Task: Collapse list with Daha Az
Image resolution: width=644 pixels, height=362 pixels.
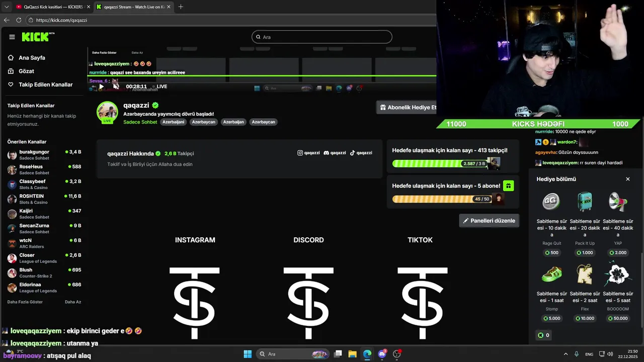Action: 73,302
